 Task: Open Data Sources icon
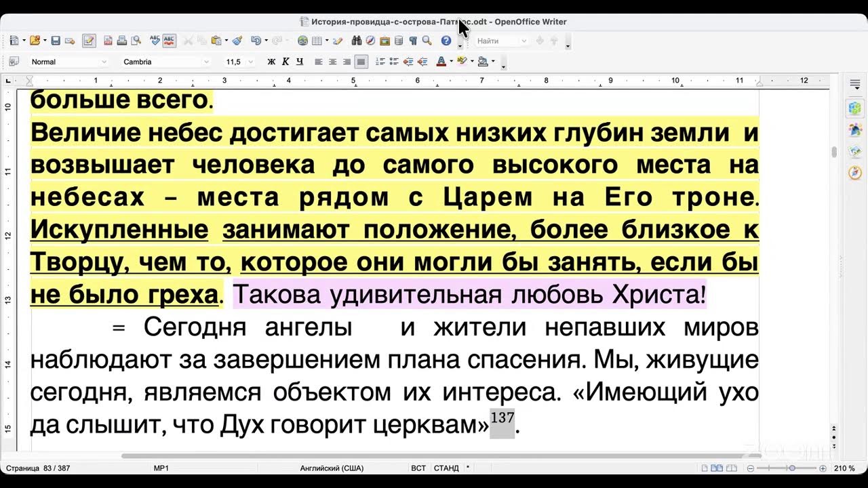click(399, 41)
